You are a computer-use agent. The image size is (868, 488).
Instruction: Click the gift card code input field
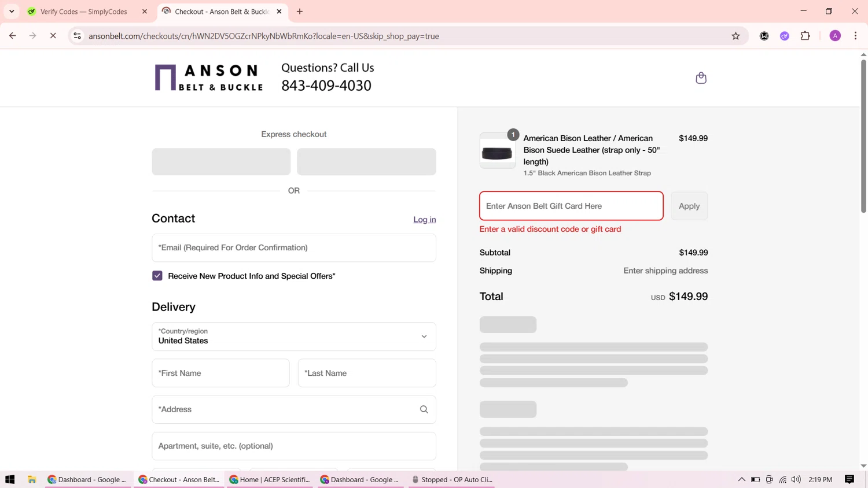[x=571, y=206]
